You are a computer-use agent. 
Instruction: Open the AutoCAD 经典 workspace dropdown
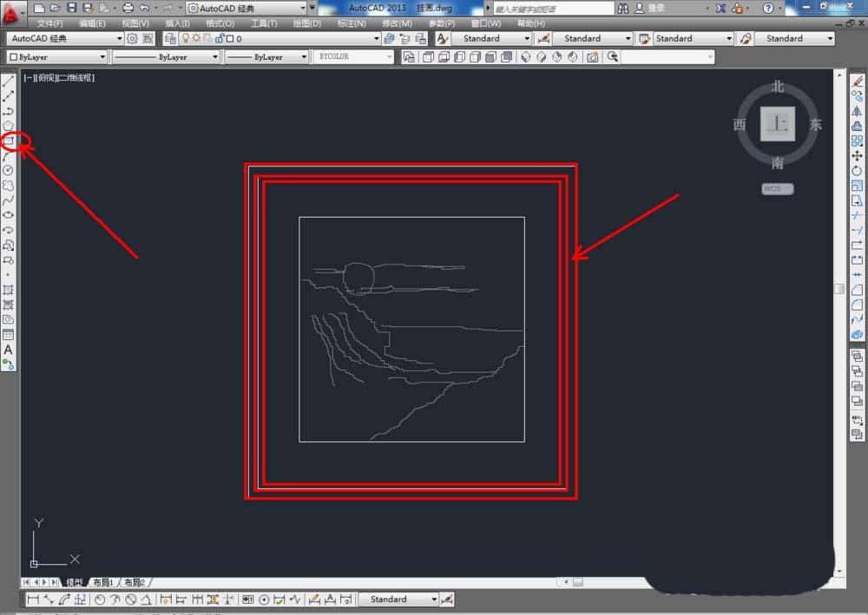(119, 38)
